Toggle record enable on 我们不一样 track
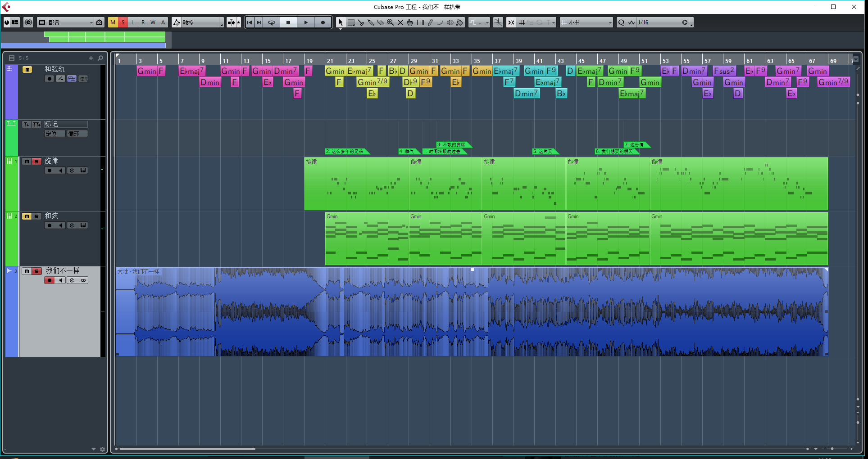Screen dimensions: 868x459 pyautogui.click(x=49, y=280)
